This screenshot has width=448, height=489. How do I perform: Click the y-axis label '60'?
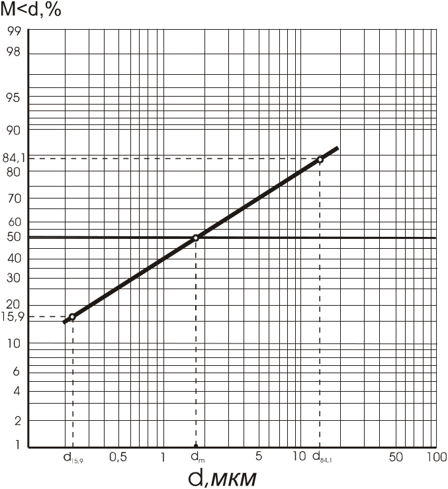[x=15, y=222]
